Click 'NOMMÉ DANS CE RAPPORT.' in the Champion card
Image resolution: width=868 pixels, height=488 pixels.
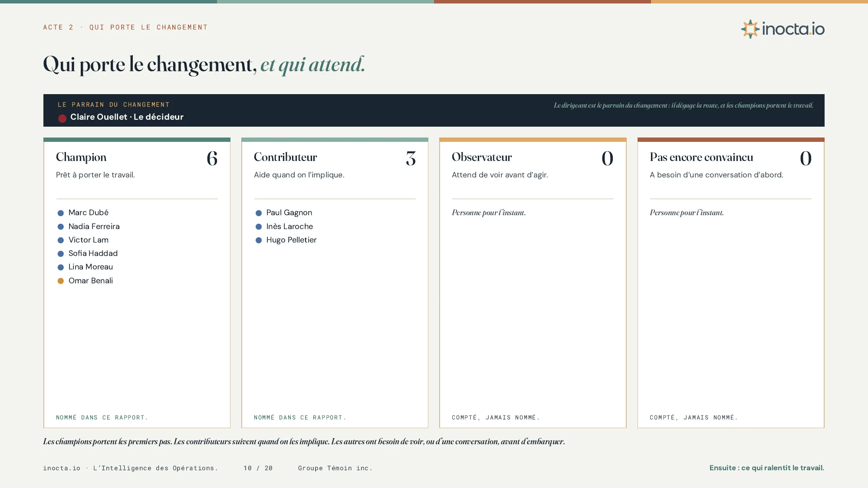[x=102, y=417]
